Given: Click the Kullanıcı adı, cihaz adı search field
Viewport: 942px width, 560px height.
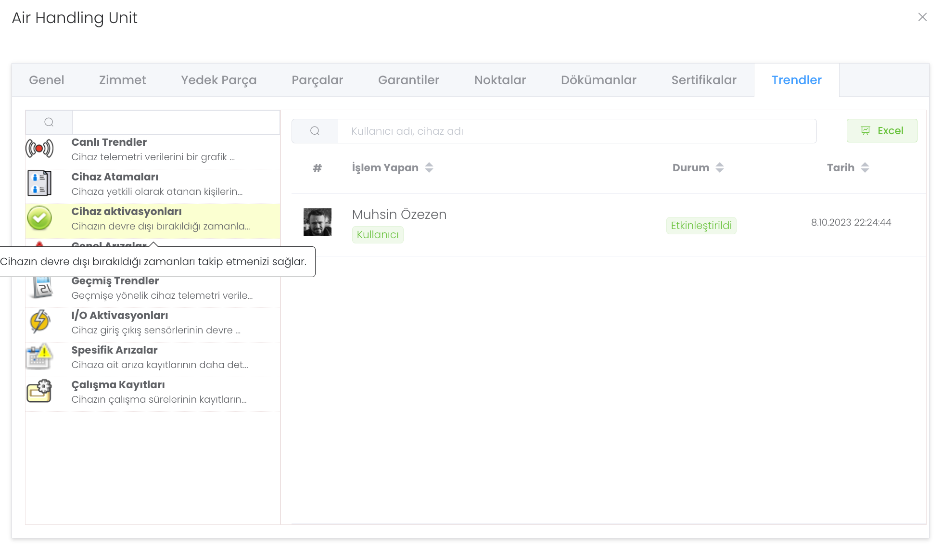Looking at the screenshot, I should [x=576, y=131].
